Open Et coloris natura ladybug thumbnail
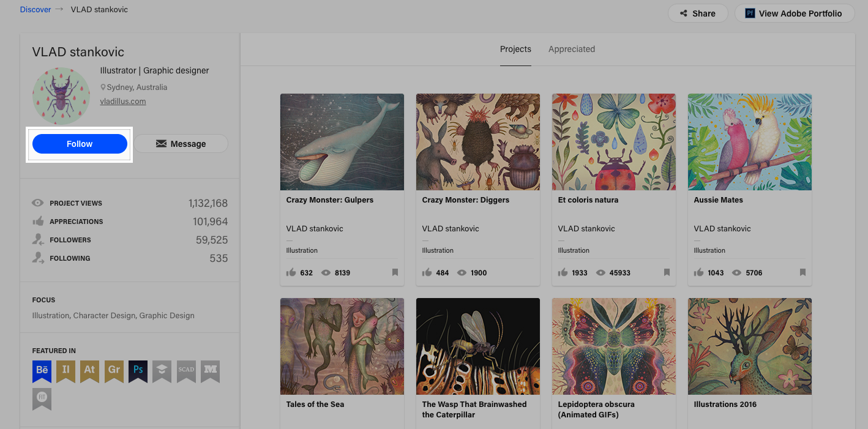This screenshot has height=429, width=868. click(x=614, y=142)
